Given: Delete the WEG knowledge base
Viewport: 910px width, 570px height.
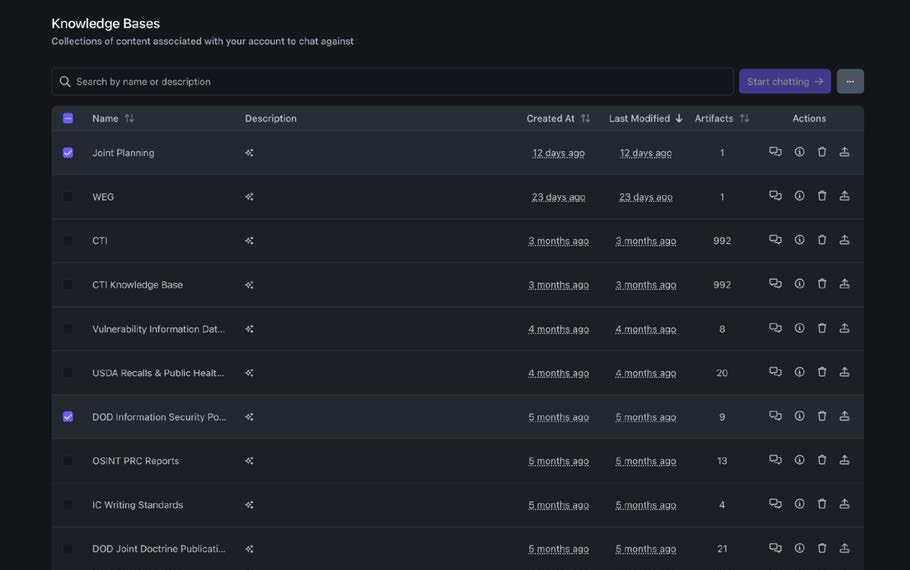Looking at the screenshot, I should pyautogui.click(x=822, y=196).
